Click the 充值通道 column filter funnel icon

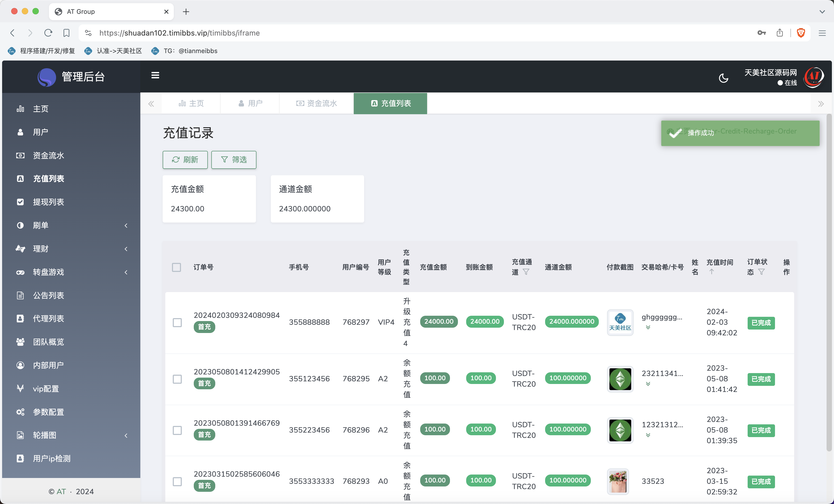tap(526, 272)
